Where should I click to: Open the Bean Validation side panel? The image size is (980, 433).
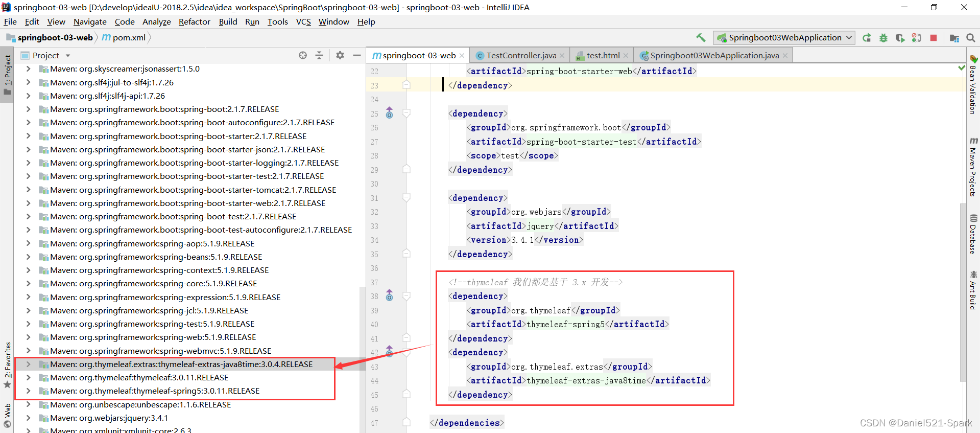973,85
